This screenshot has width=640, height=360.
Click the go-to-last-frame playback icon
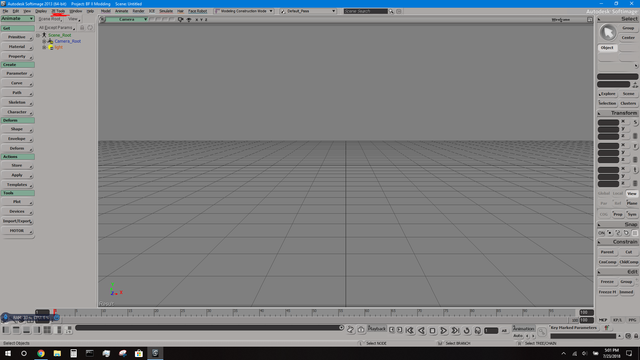(455, 331)
